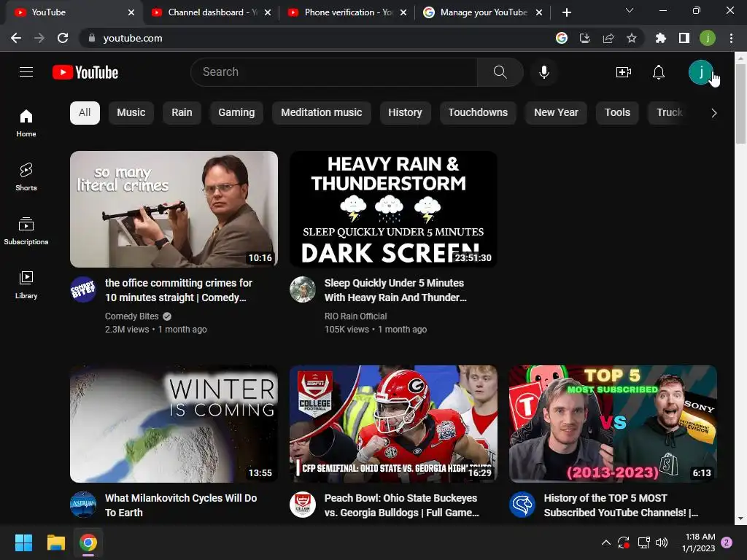Open RIO Rain Official channel link
The image size is (747, 560).
355,316
